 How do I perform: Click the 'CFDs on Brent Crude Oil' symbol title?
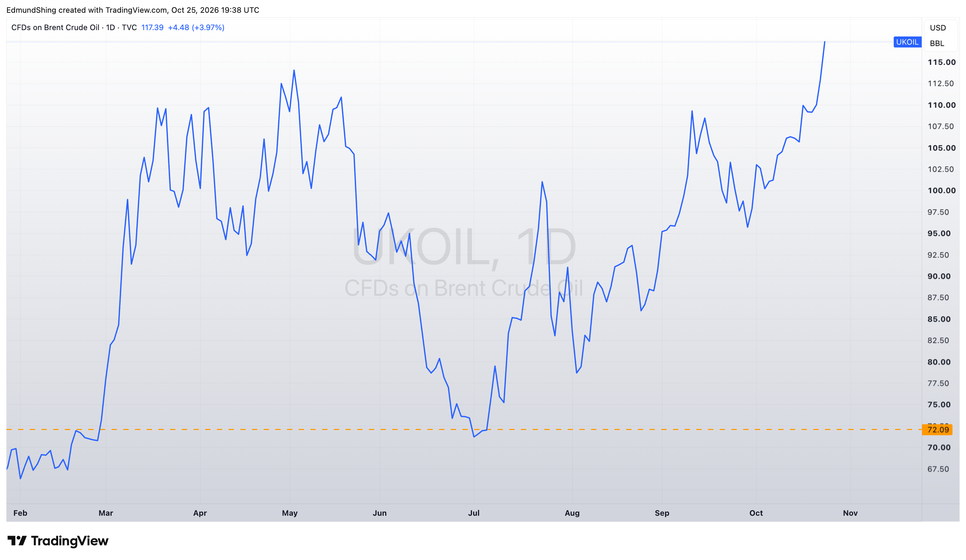point(55,28)
